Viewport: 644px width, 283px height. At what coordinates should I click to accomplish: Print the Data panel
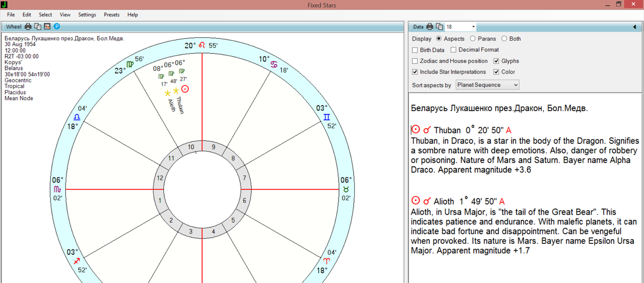(430, 27)
